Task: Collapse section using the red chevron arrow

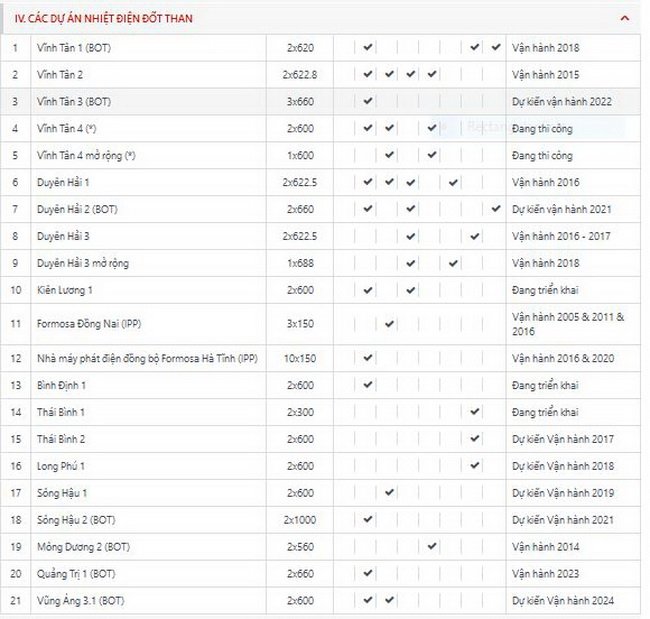Action: 625,18
